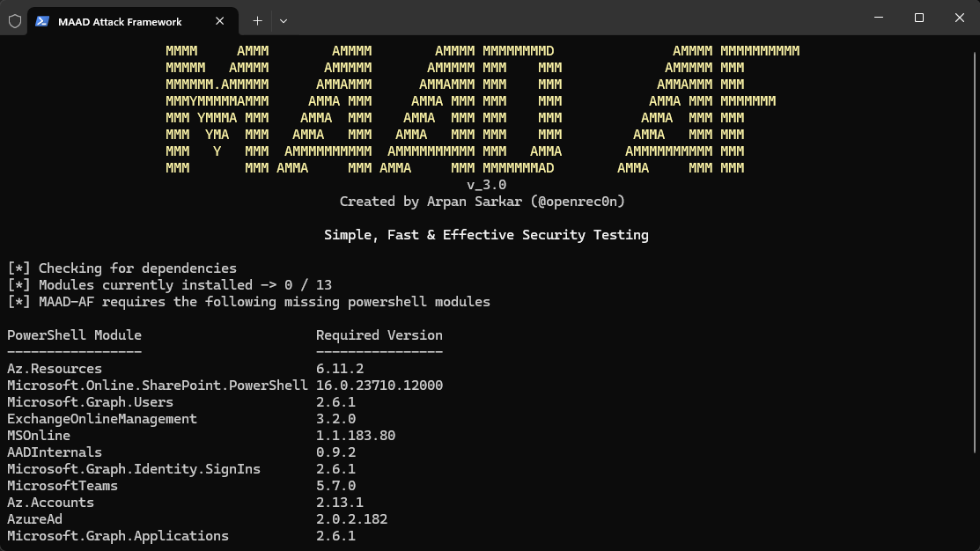Click the ExchangeOnlineManagement module name
This screenshot has height=551, width=980.
[102, 419]
